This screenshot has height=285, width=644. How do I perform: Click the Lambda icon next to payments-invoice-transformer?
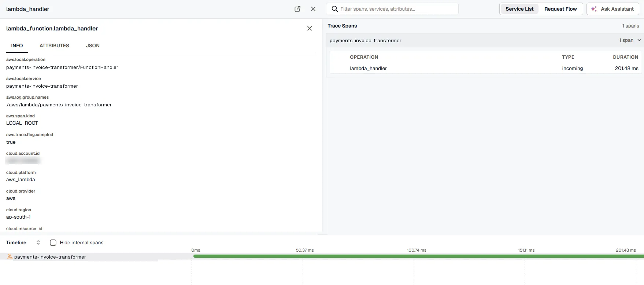[10, 257]
